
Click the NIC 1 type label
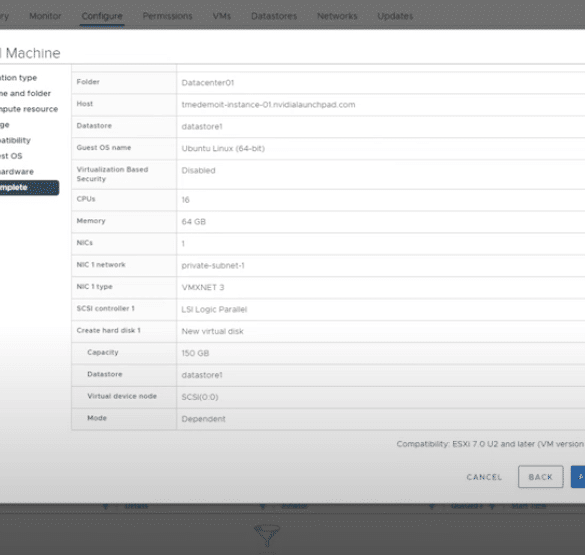94,286
